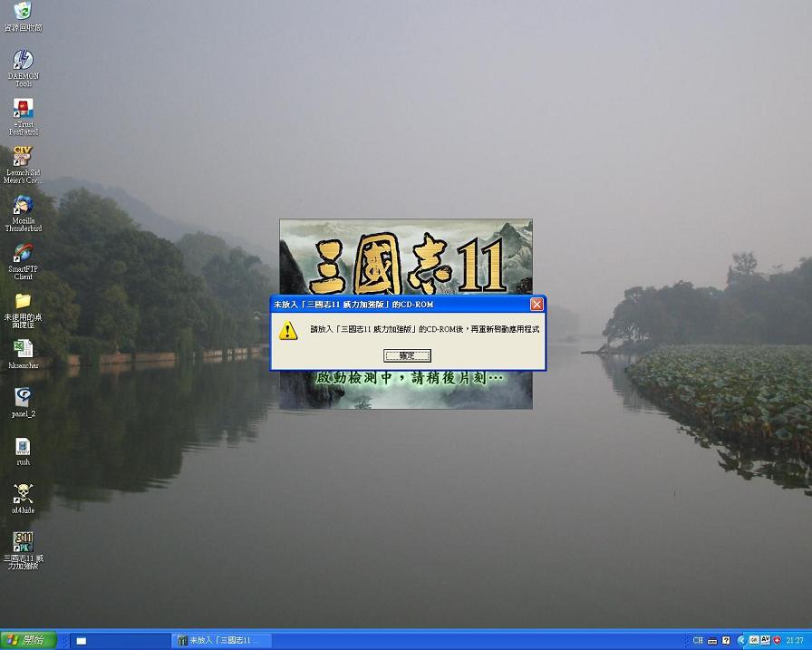Close the CD-ROM warning dialog
The width and height of the screenshot is (812, 650).
point(536,305)
